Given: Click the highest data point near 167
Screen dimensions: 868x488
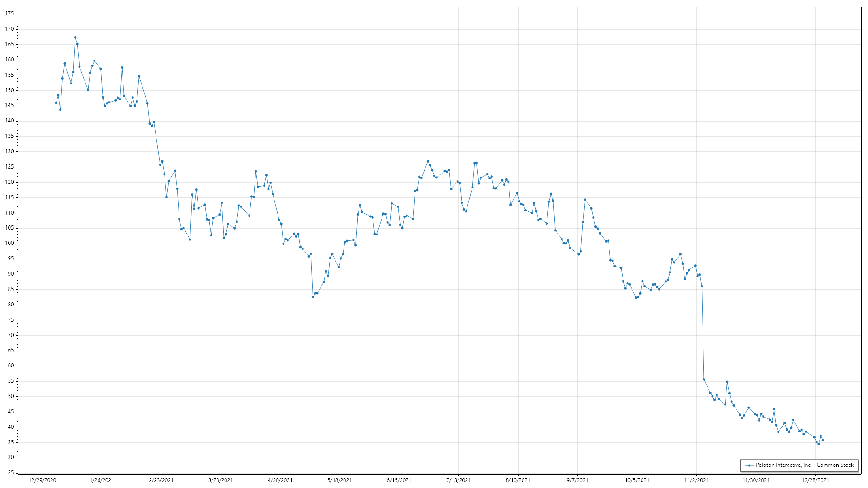Looking at the screenshot, I should [75, 38].
